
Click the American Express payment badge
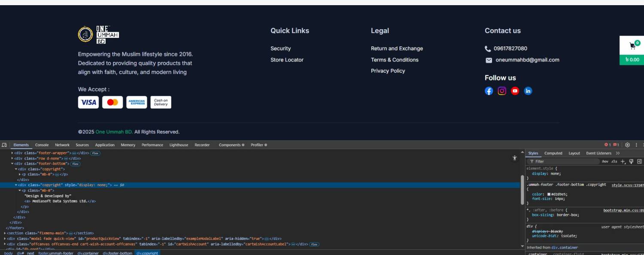137,102
